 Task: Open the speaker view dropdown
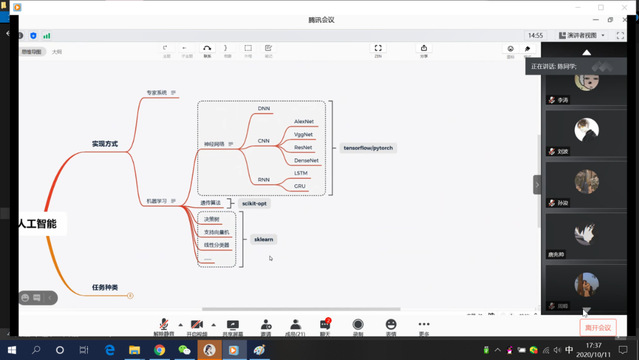[x=582, y=35]
